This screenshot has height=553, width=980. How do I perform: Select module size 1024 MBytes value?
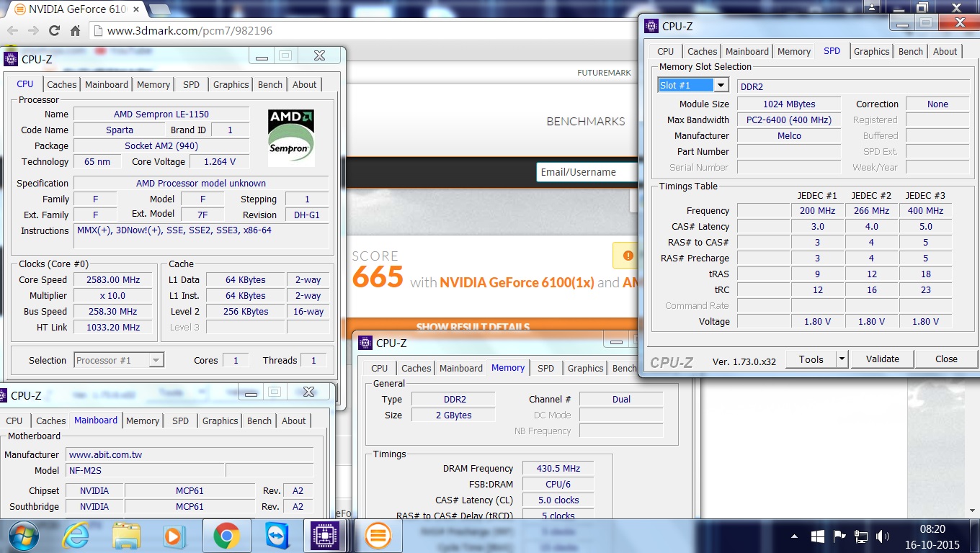[789, 104]
